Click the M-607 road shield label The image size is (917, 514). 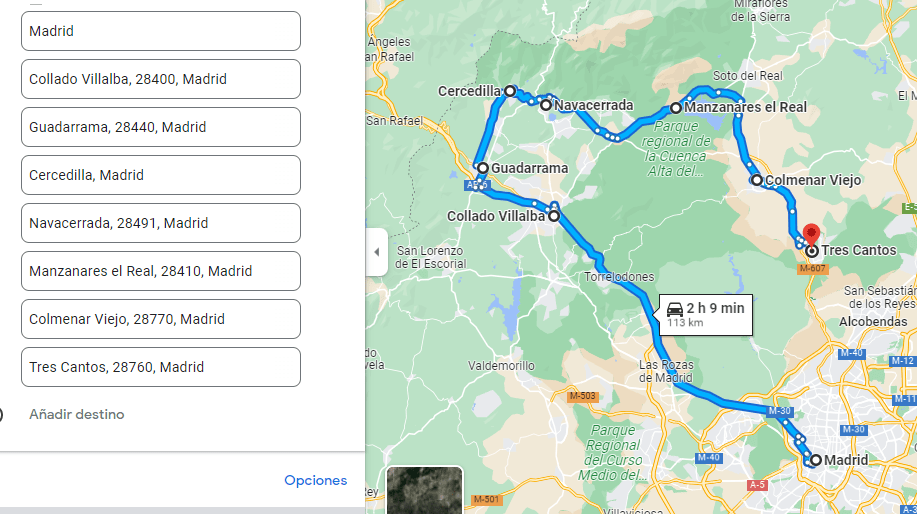[812, 268]
